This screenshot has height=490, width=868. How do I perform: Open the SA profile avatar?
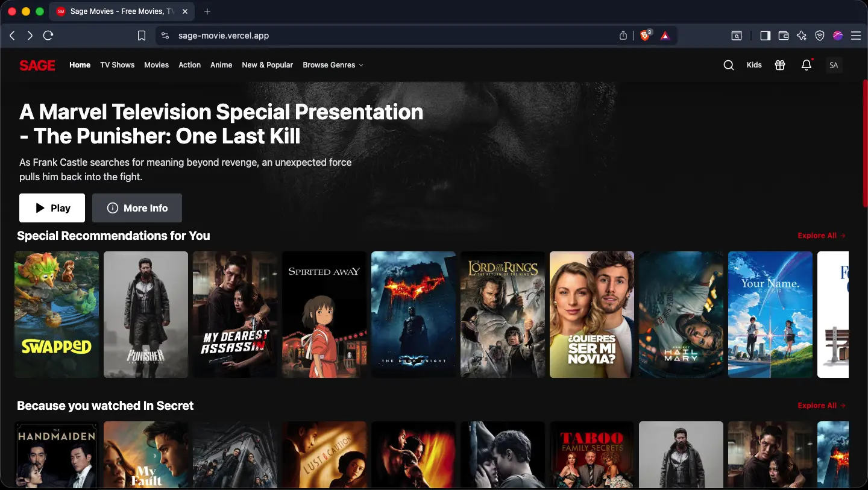tap(834, 65)
